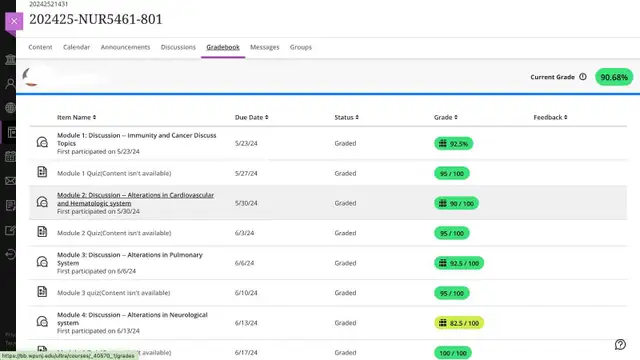Open Activity Stream globe icon in sidebar
Image resolution: width=640 pixels, height=360 pixels.
coord(10,108)
